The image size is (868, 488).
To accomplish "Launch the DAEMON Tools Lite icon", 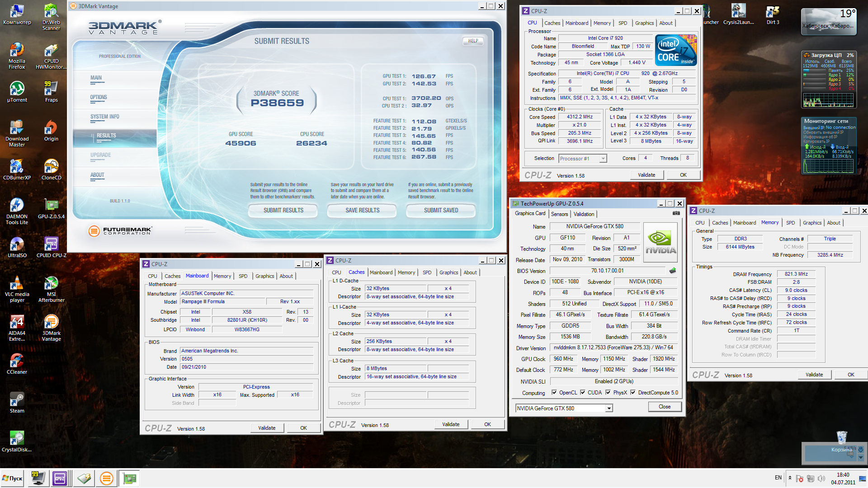I will click(x=17, y=211).
